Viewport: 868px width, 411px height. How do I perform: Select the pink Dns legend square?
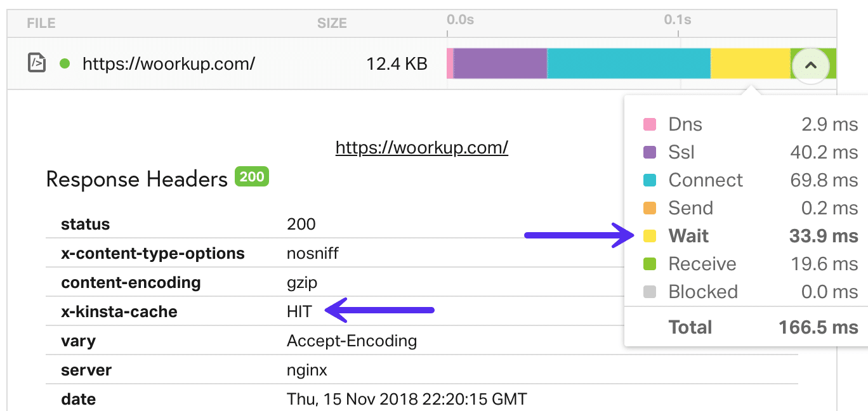coord(648,124)
